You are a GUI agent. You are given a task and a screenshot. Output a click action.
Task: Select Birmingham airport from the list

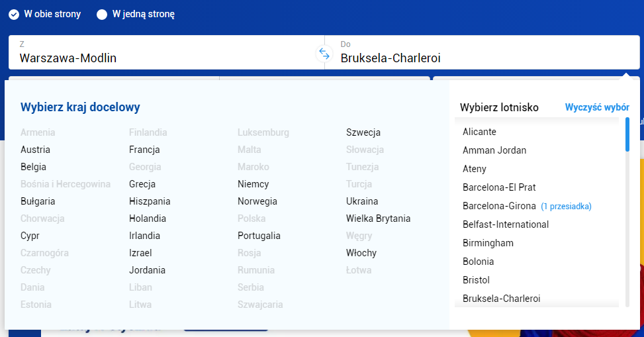[x=488, y=243]
